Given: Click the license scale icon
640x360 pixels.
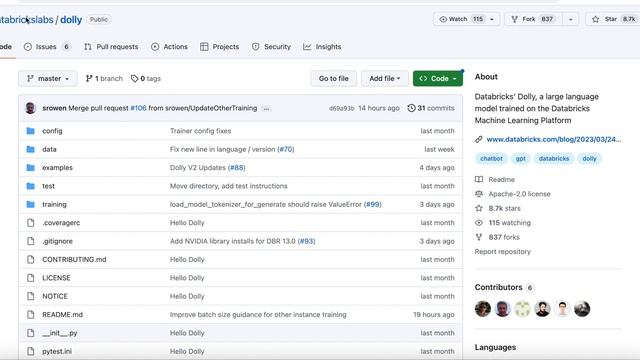Looking at the screenshot, I should point(479,194).
